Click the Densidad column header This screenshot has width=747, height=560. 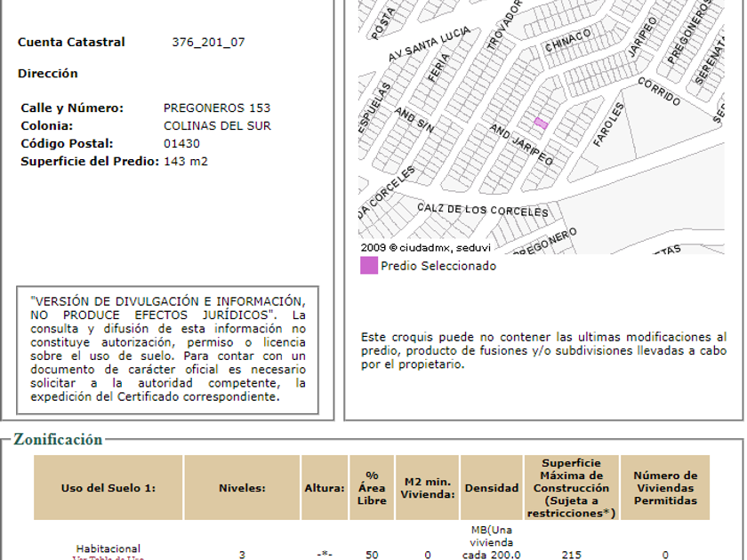[x=492, y=488]
